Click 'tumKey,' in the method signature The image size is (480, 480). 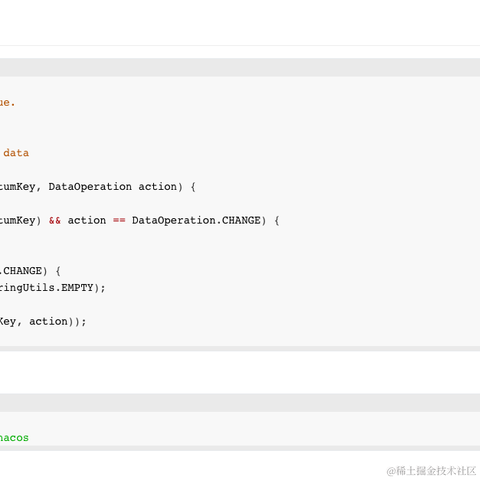coord(20,187)
